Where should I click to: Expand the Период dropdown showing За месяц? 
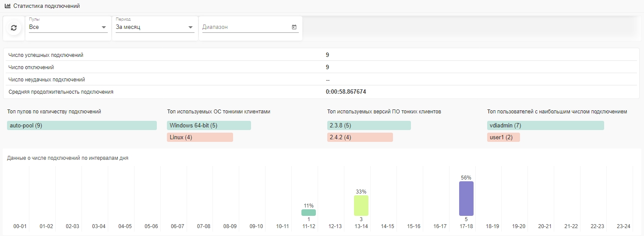coord(155,27)
